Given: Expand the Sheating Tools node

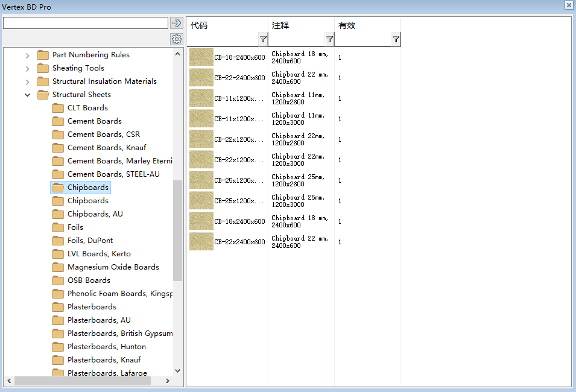Looking at the screenshot, I should 28,69.
